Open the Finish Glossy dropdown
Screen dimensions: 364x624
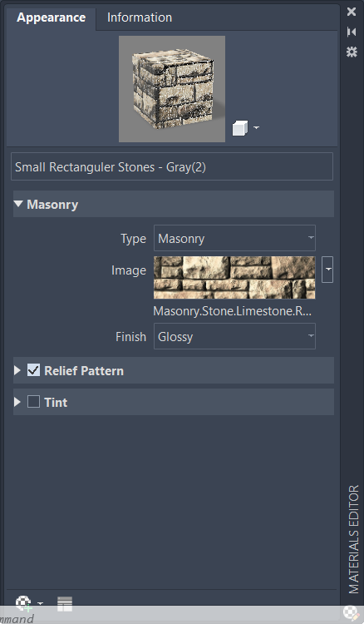point(234,336)
